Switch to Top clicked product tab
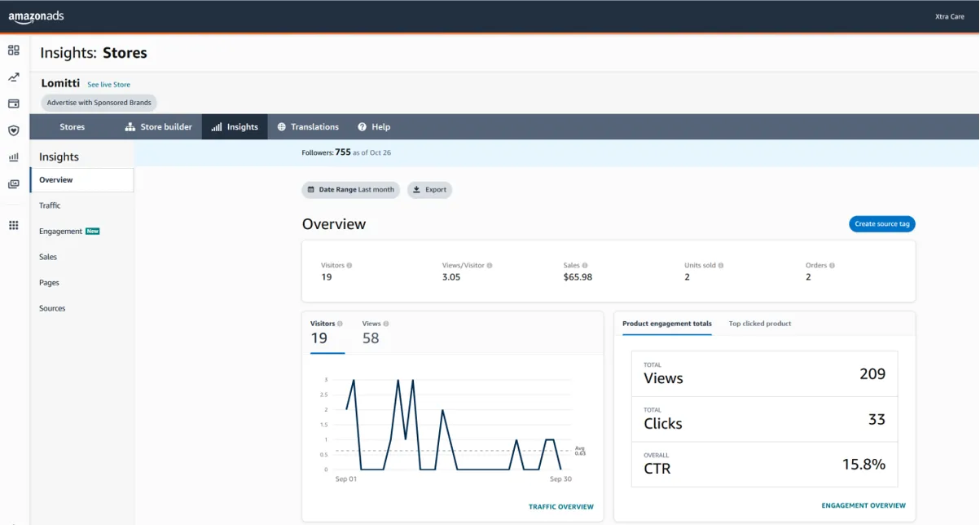980x525 pixels. pyautogui.click(x=759, y=324)
